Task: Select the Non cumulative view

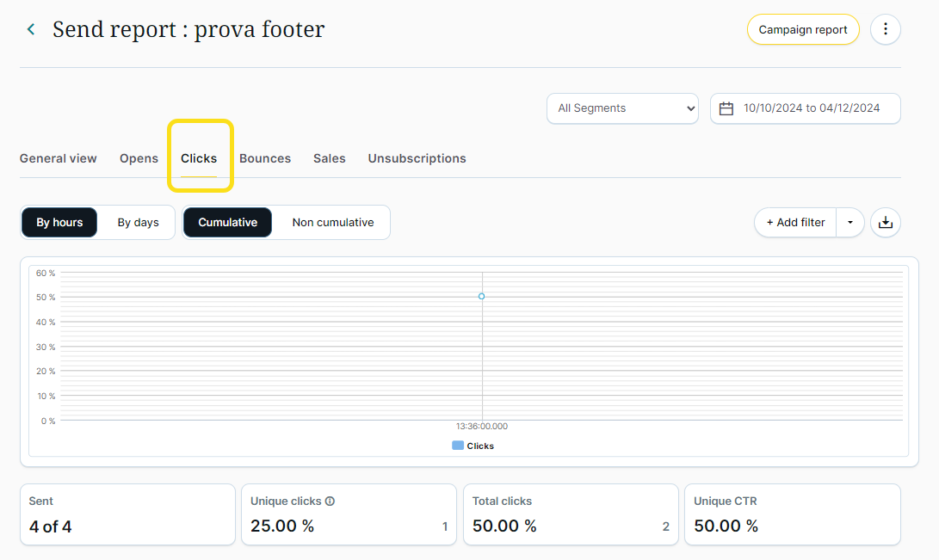Action: click(x=332, y=223)
